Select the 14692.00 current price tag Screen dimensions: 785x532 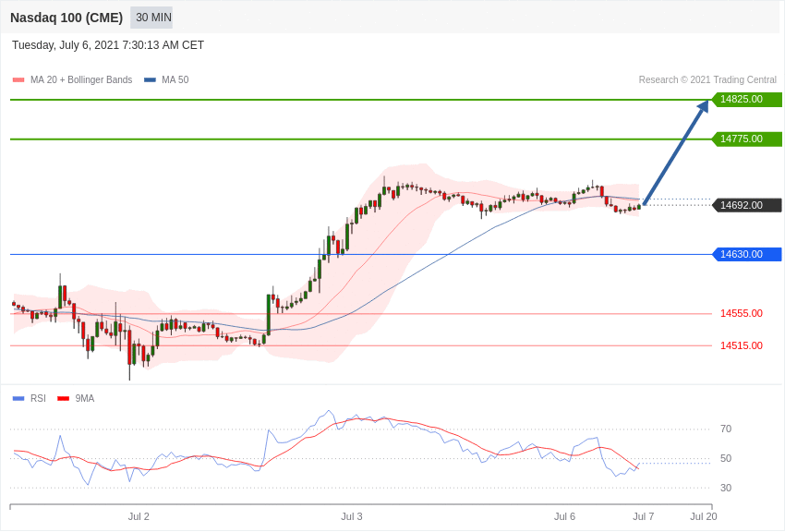(x=746, y=205)
